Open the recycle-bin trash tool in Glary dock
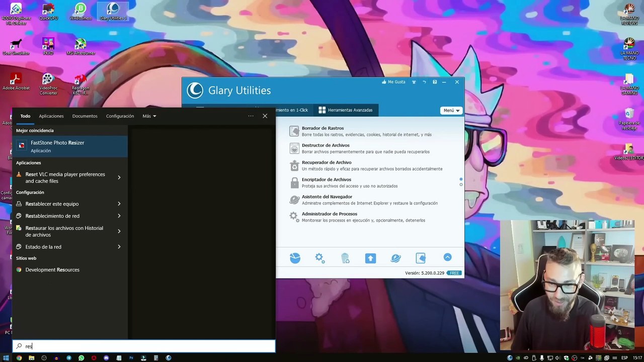The height and width of the screenshot is (362, 644). [x=345, y=258]
